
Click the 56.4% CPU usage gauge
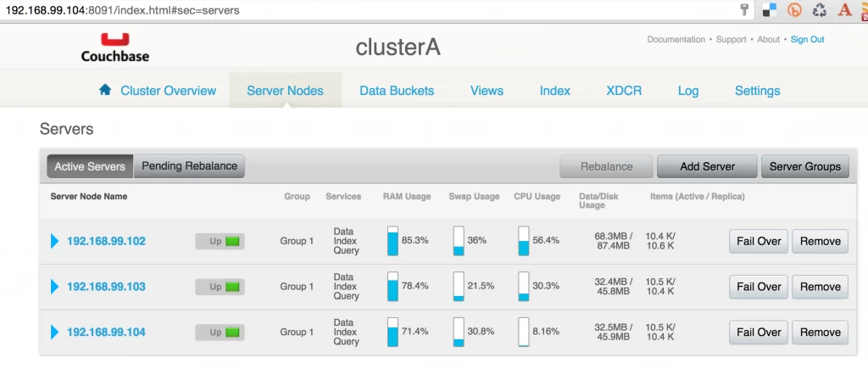coord(523,241)
